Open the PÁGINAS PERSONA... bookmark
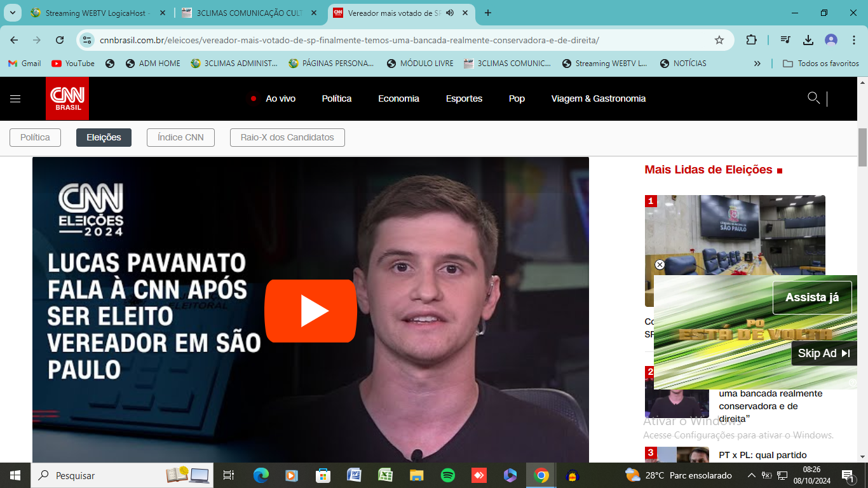This screenshot has width=868, height=488. point(332,64)
